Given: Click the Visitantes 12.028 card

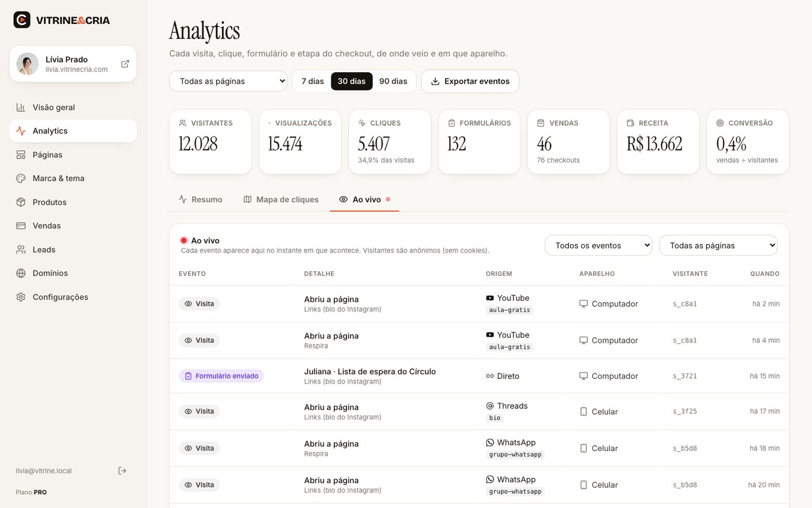Looking at the screenshot, I should (211, 142).
